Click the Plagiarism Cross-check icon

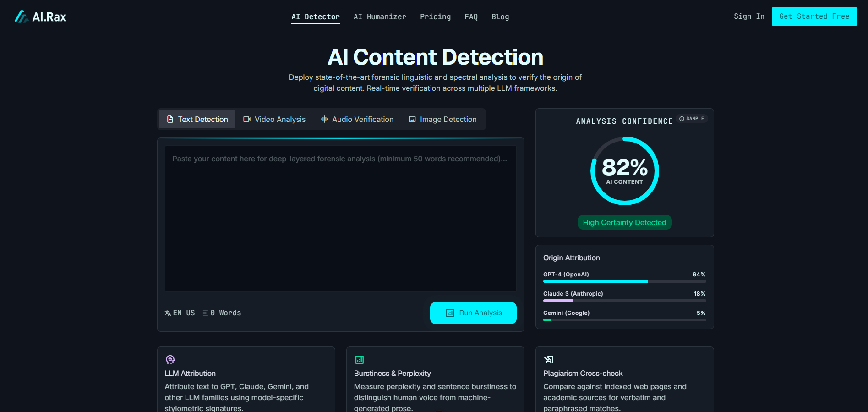coord(549,360)
